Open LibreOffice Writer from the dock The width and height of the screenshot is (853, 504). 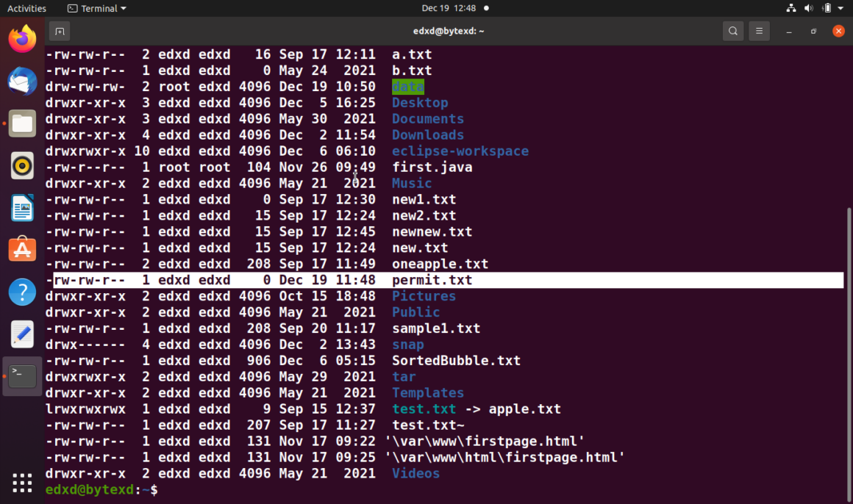pyautogui.click(x=21, y=208)
